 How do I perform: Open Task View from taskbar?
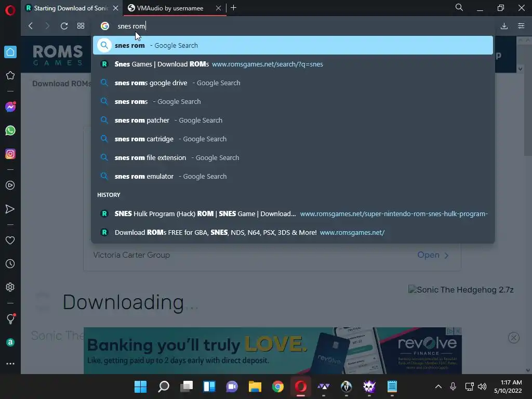[x=187, y=387]
